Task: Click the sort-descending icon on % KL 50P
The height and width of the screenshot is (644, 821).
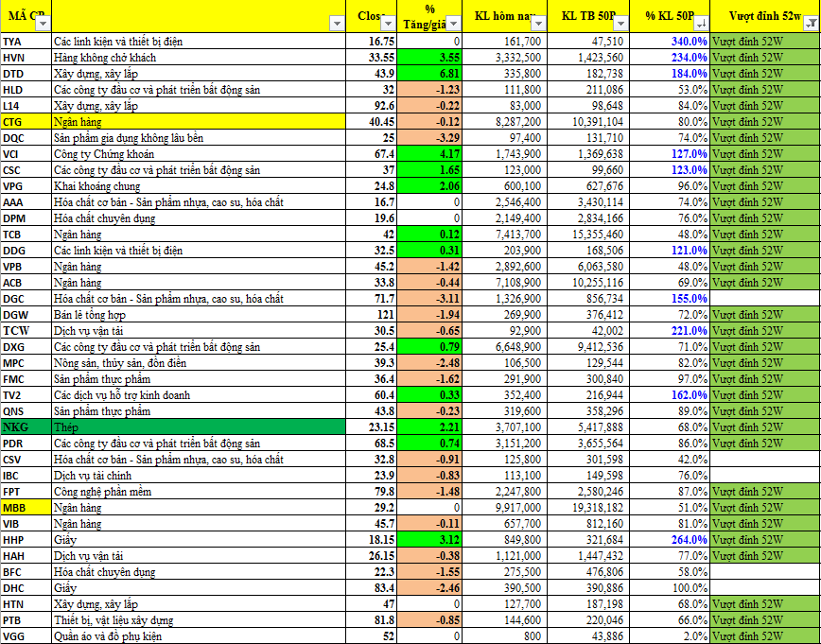Action: pos(701,25)
